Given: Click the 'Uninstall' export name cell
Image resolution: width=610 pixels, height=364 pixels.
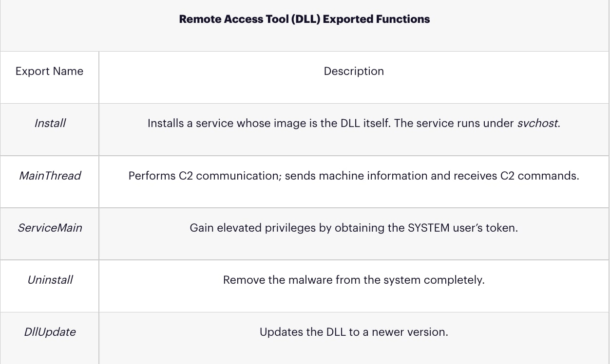Looking at the screenshot, I should (50, 280).
